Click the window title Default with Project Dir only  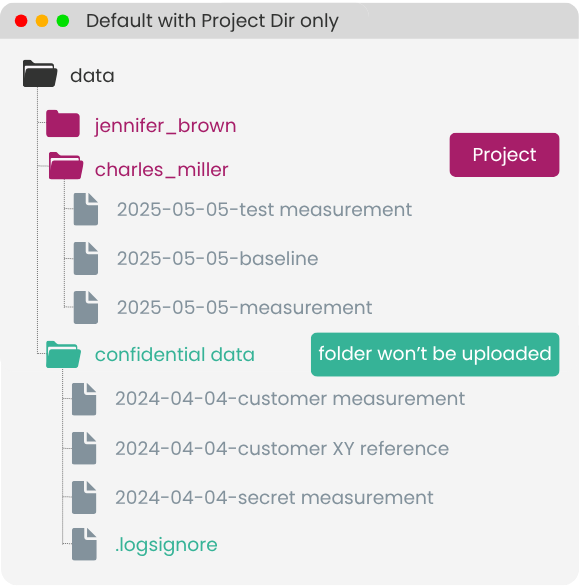coord(212,21)
